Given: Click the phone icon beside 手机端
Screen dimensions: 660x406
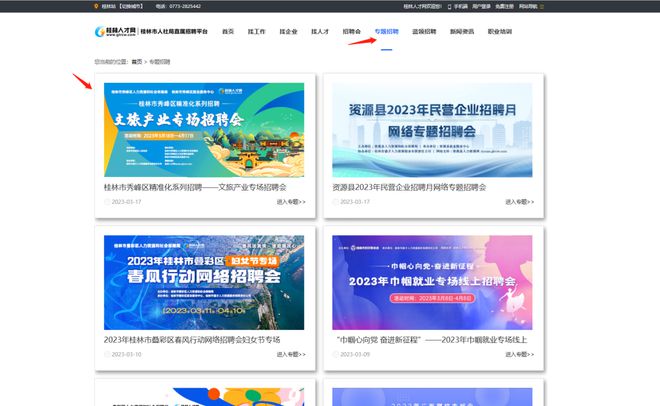Looking at the screenshot, I should coord(450,6).
